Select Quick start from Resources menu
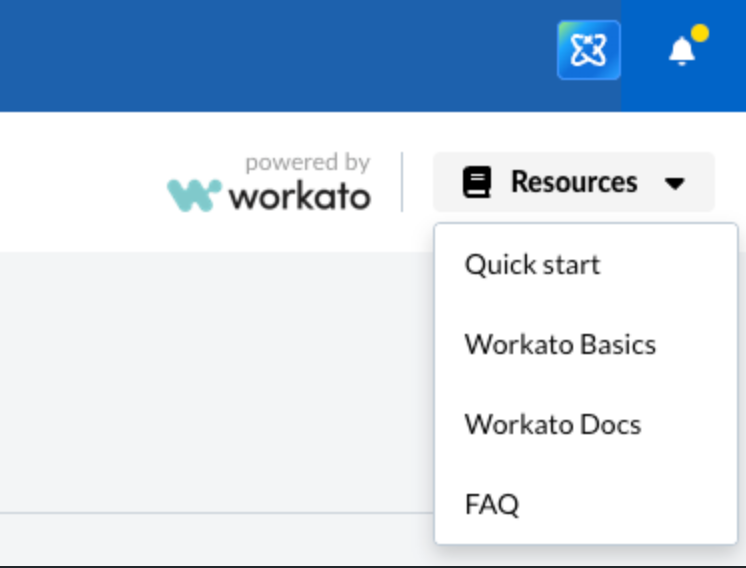This screenshot has width=746, height=568. [532, 265]
